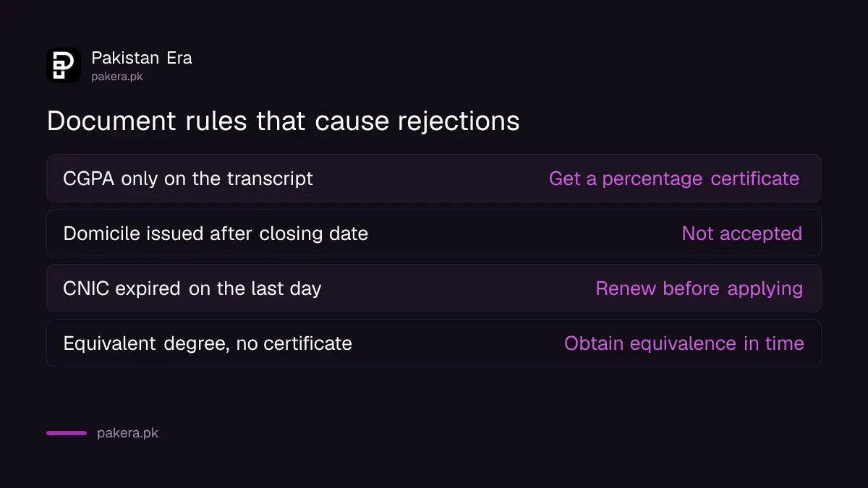Select the CGPA only on the transcript row
Screen dimensions: 868x488
pos(434,178)
